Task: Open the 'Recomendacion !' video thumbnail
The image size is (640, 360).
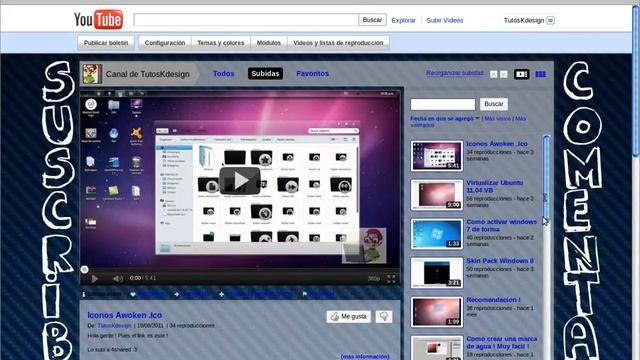Action: [x=437, y=312]
